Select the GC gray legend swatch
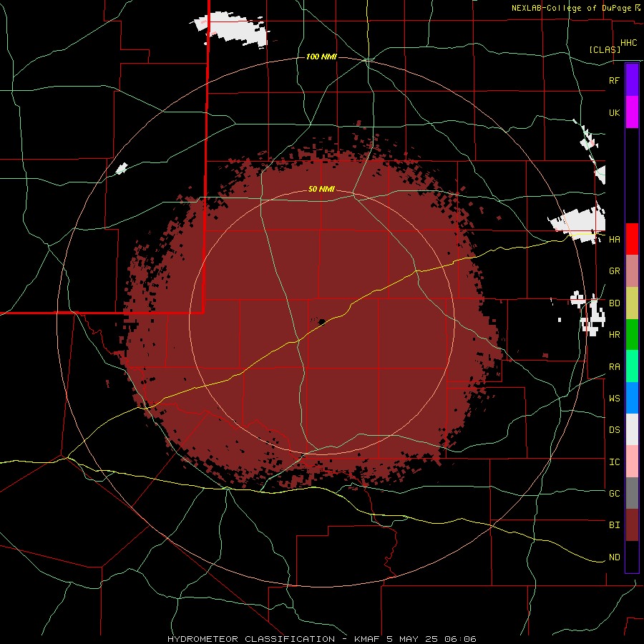This screenshot has width=644, height=644. (x=632, y=493)
